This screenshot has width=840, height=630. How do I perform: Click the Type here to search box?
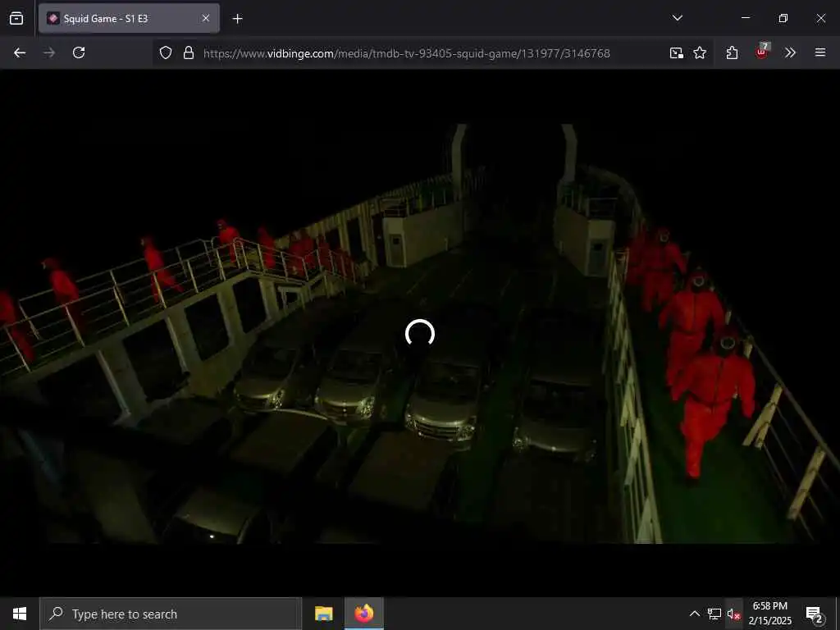(171, 614)
